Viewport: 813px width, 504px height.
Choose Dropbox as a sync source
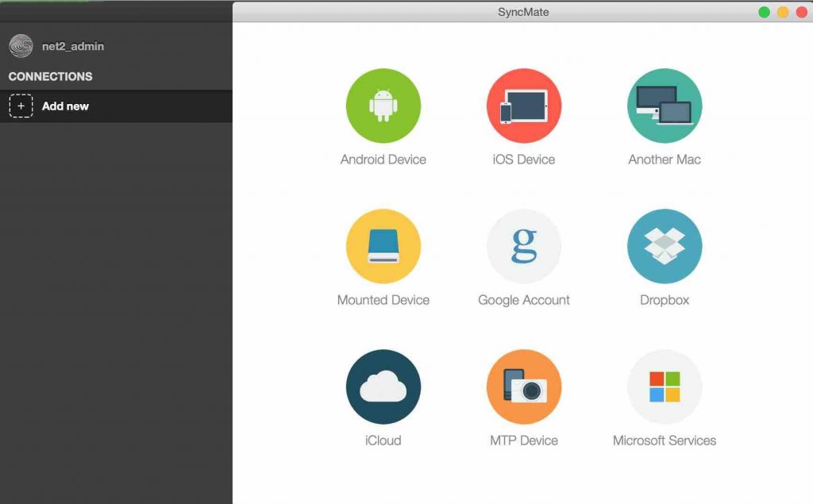coord(665,246)
